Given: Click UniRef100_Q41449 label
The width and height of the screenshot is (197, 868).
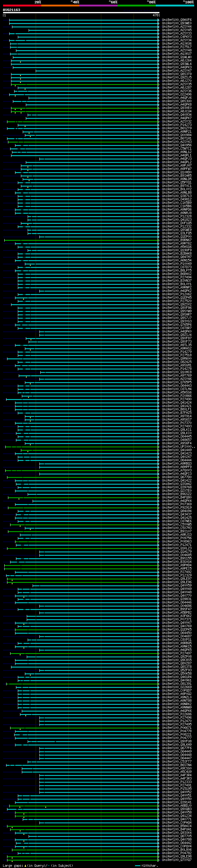Looking at the screenshot, I should click(177, 450).
